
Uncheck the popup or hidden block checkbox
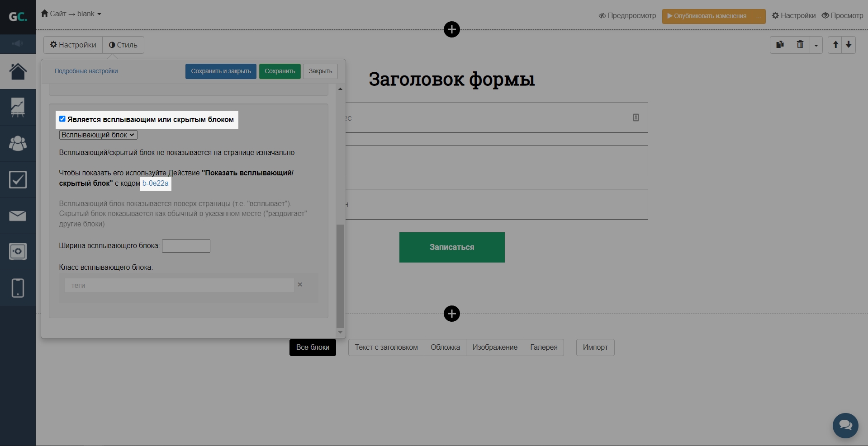pyautogui.click(x=62, y=119)
